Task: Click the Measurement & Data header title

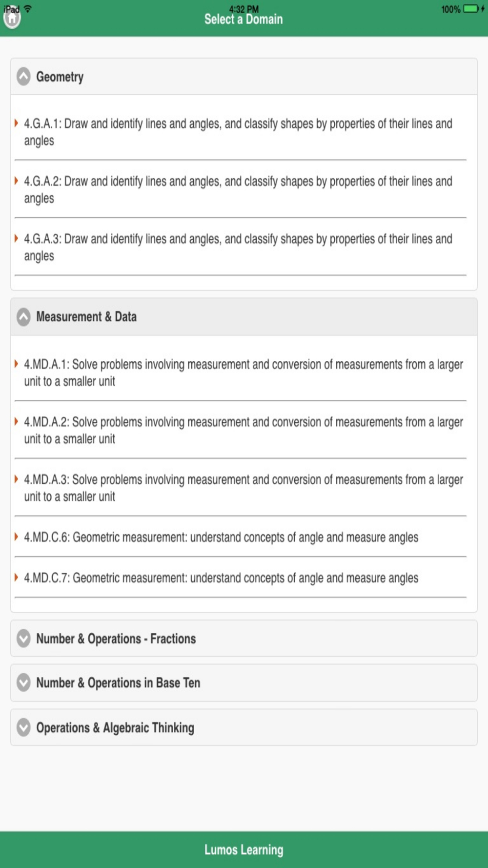Action: click(x=86, y=317)
